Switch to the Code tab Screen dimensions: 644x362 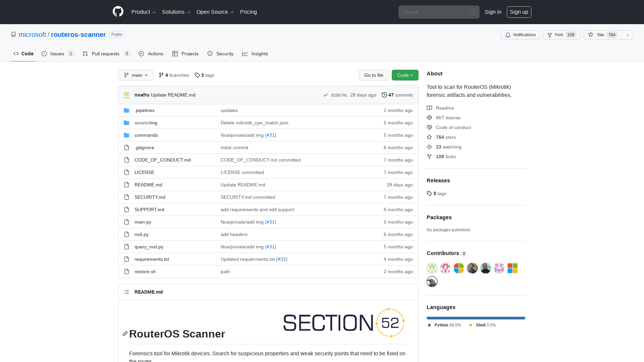click(23, 54)
